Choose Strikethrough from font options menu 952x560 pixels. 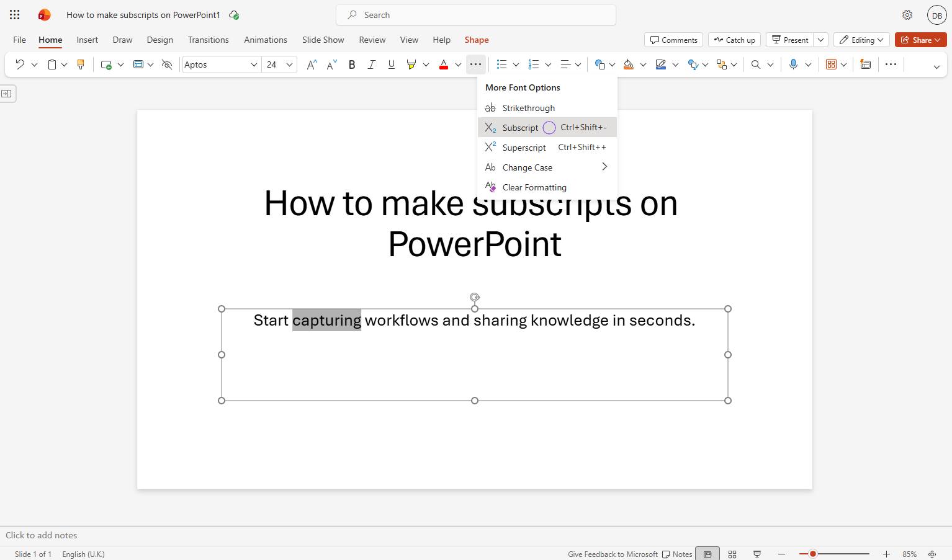click(547, 107)
